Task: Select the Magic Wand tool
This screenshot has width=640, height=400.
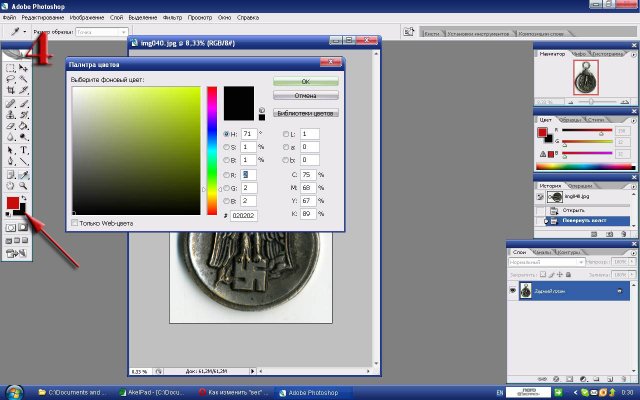Action: point(23,79)
